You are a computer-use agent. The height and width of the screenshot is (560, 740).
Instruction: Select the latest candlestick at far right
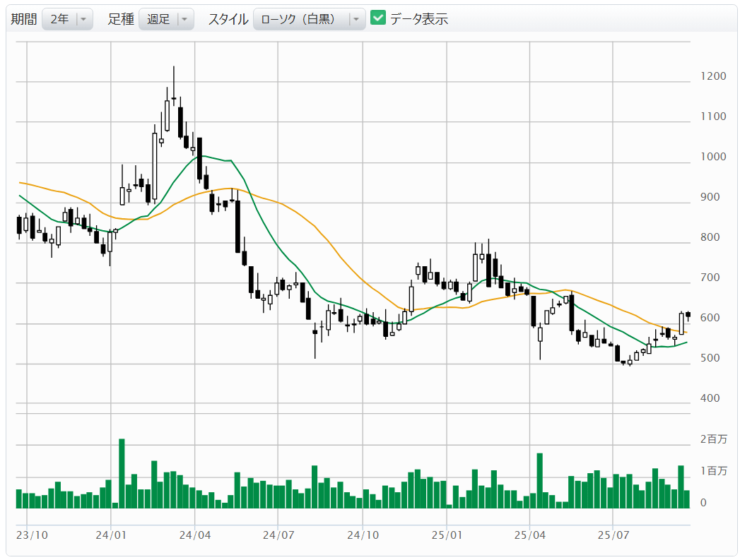[688, 315]
